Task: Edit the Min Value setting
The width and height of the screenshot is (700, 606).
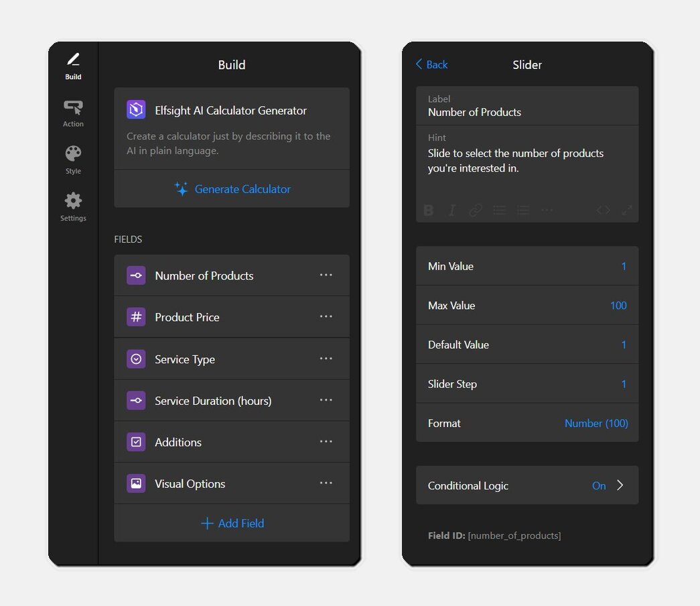Action: tap(527, 266)
